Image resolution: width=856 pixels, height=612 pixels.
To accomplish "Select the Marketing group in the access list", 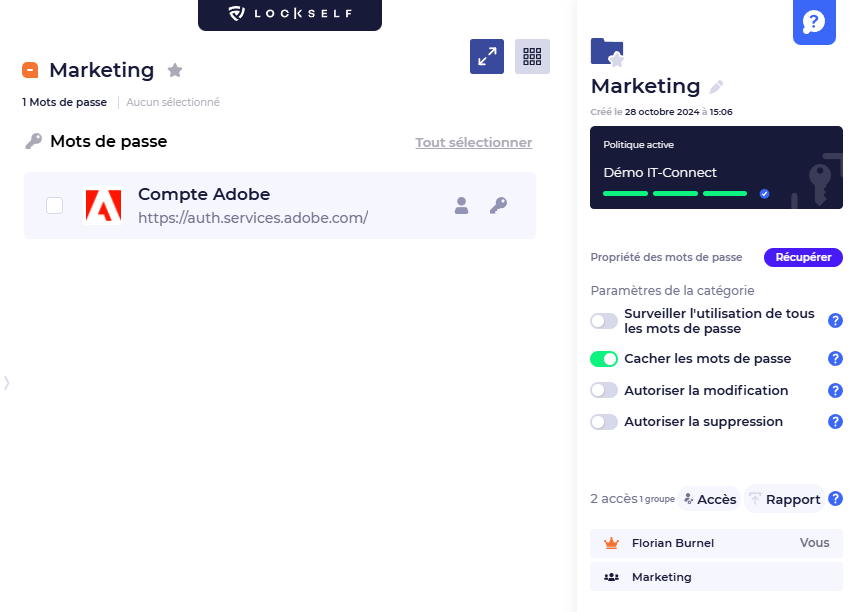I will (x=662, y=577).
